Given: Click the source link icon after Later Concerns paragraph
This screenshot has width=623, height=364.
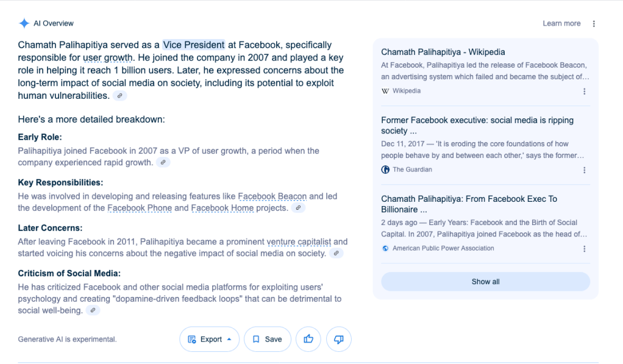Looking at the screenshot, I should click(x=336, y=253).
